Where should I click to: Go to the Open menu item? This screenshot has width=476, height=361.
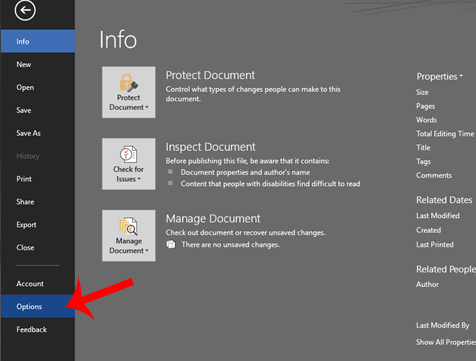click(38, 87)
